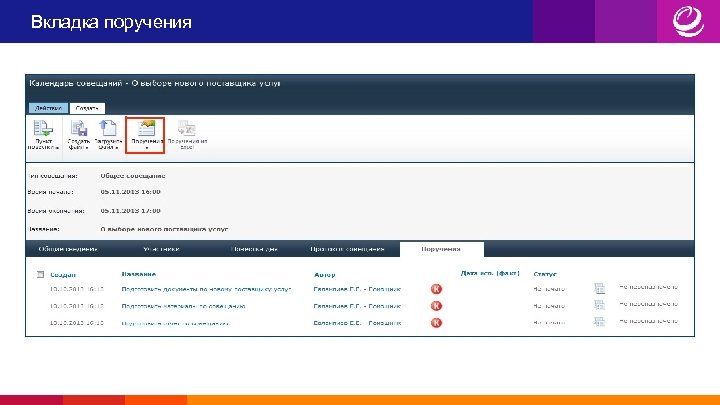Open task Подготовить документы по новому поставщику услуг

pos(206,289)
